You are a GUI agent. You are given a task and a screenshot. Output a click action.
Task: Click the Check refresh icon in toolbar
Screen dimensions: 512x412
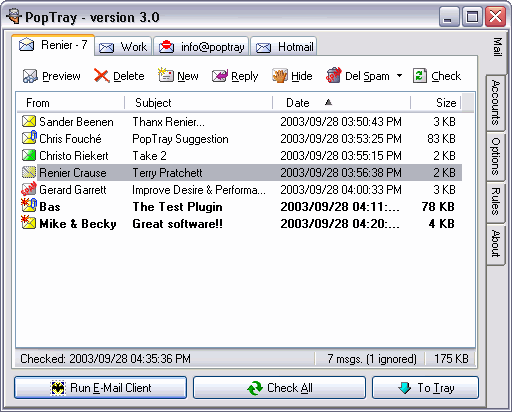click(x=420, y=76)
